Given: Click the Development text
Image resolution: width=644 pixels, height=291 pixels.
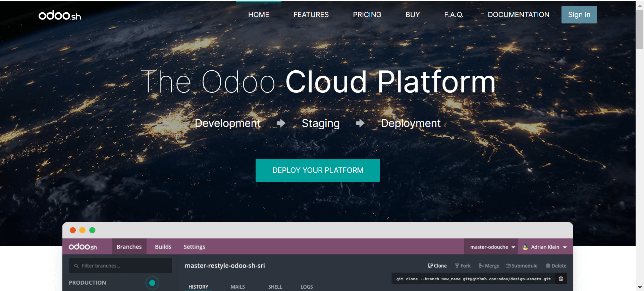Looking at the screenshot, I should coord(227,123).
